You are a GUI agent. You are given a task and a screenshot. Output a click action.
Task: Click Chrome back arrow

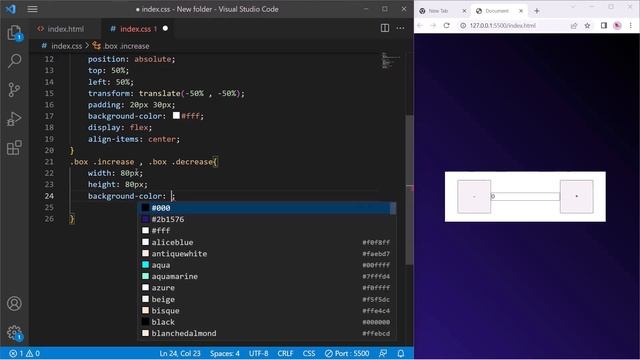pos(420,26)
